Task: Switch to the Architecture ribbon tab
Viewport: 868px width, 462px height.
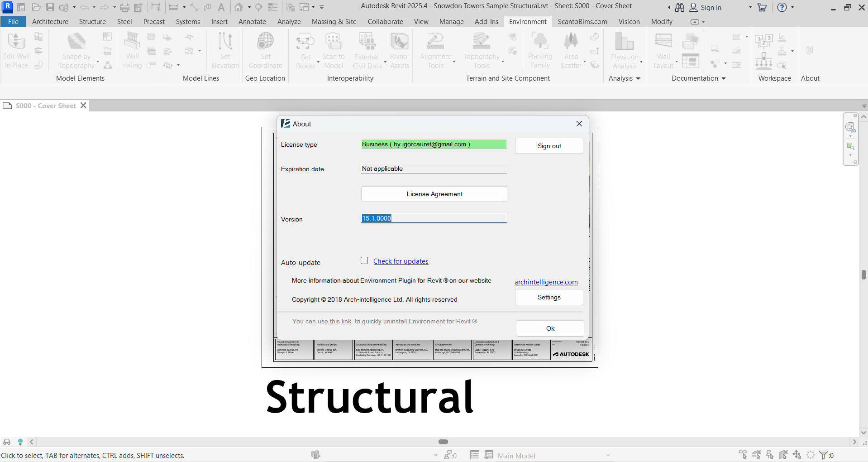Action: click(x=50, y=21)
